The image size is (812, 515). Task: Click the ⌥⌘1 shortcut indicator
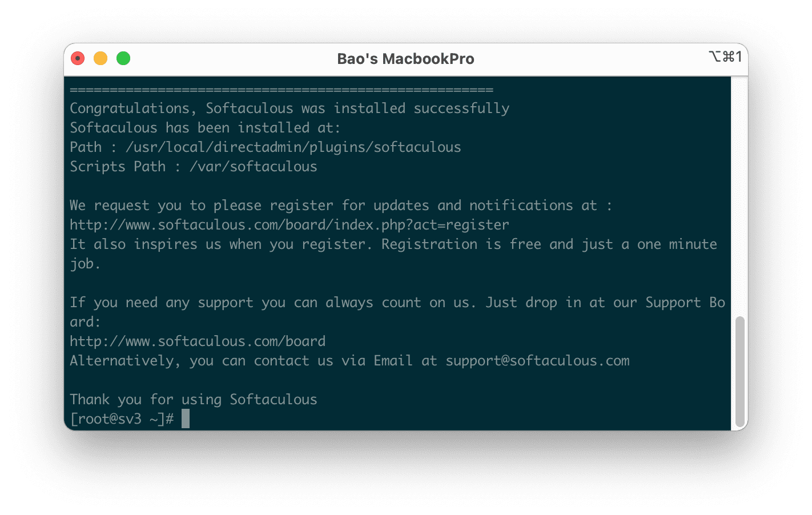point(725,57)
